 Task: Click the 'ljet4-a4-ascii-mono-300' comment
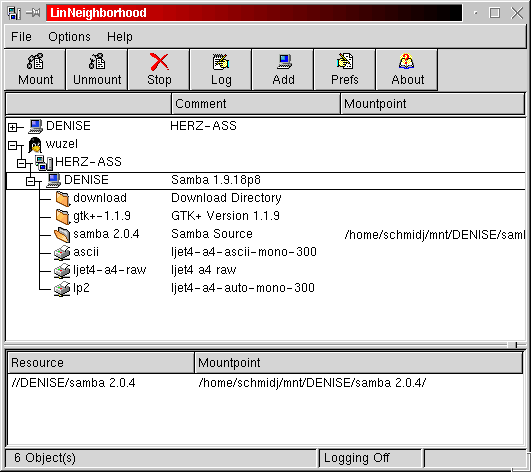[x=244, y=252]
